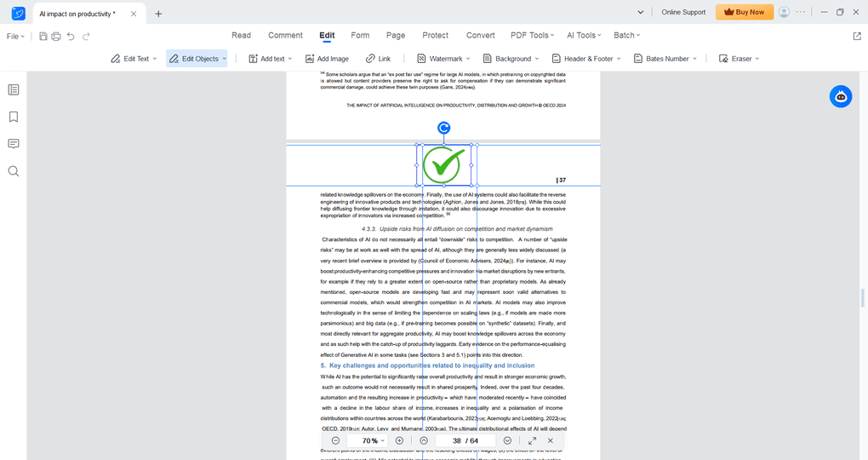Screen dimensions: 868x460
Task: Click the Save icon in quick toolbar
Action: click(x=43, y=37)
